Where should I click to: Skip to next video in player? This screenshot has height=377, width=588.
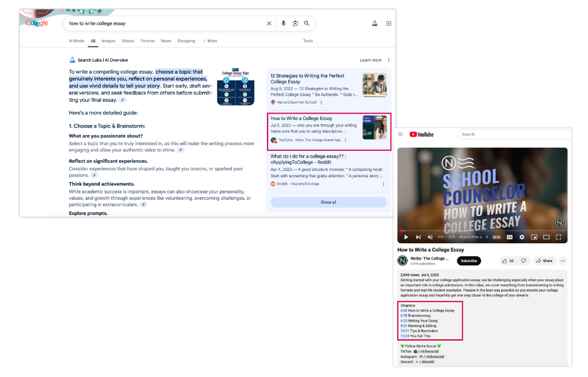click(x=418, y=237)
